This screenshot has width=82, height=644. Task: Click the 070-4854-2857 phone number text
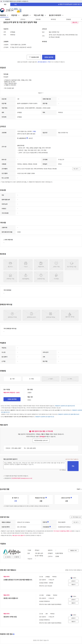(x=16, y=448)
